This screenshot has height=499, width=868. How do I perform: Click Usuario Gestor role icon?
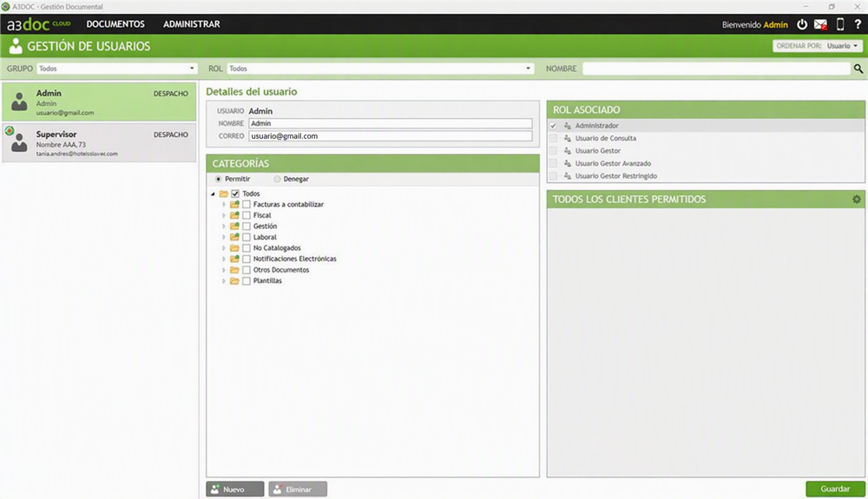(568, 150)
